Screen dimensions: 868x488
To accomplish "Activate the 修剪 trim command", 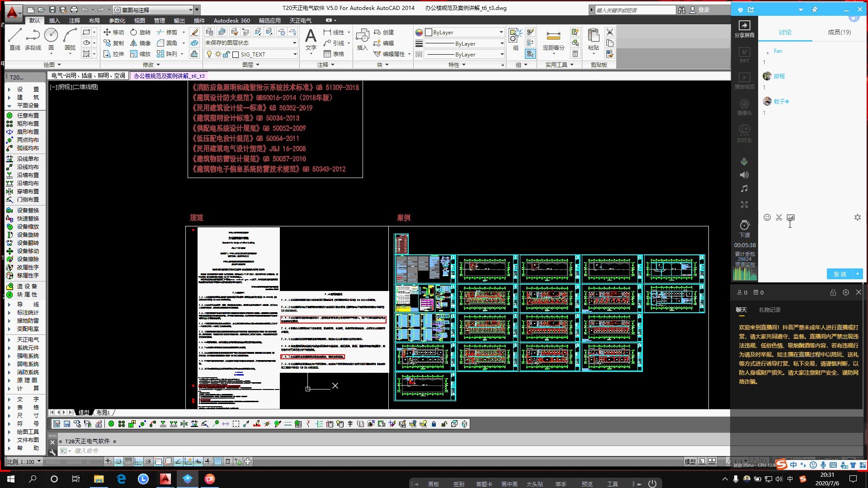I will coord(167,32).
